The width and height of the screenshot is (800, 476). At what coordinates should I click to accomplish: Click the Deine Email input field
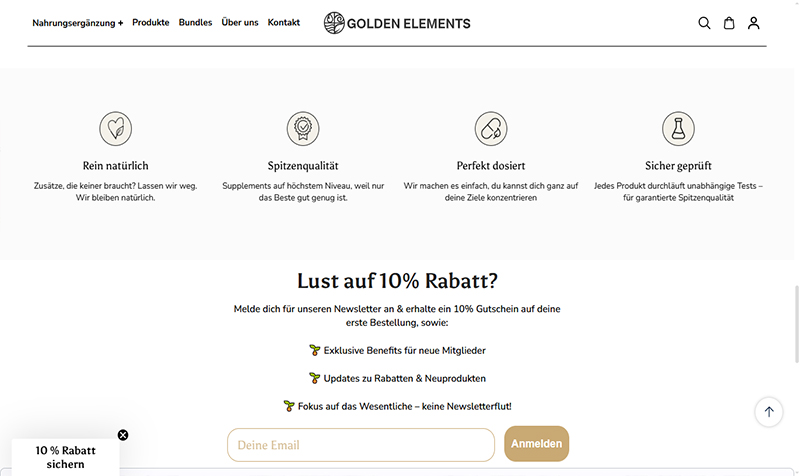click(361, 445)
